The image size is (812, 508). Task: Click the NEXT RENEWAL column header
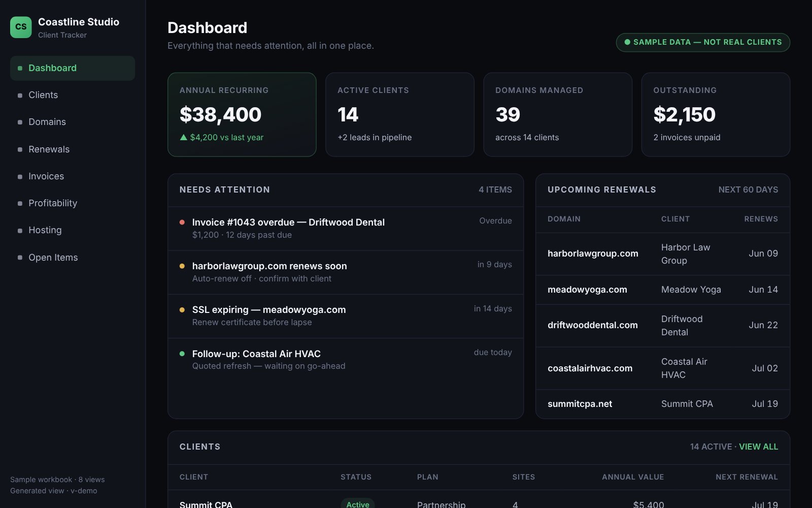click(747, 477)
